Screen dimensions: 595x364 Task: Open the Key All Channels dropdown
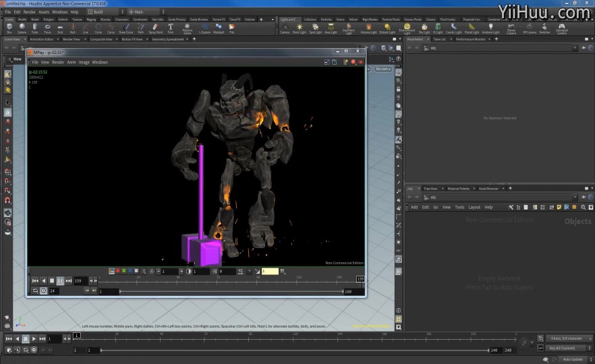point(569,348)
